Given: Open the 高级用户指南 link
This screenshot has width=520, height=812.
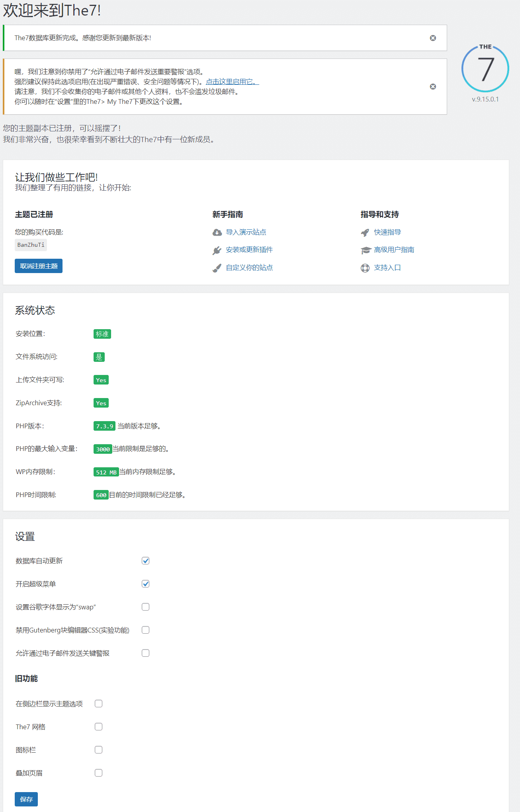Looking at the screenshot, I should 394,250.
